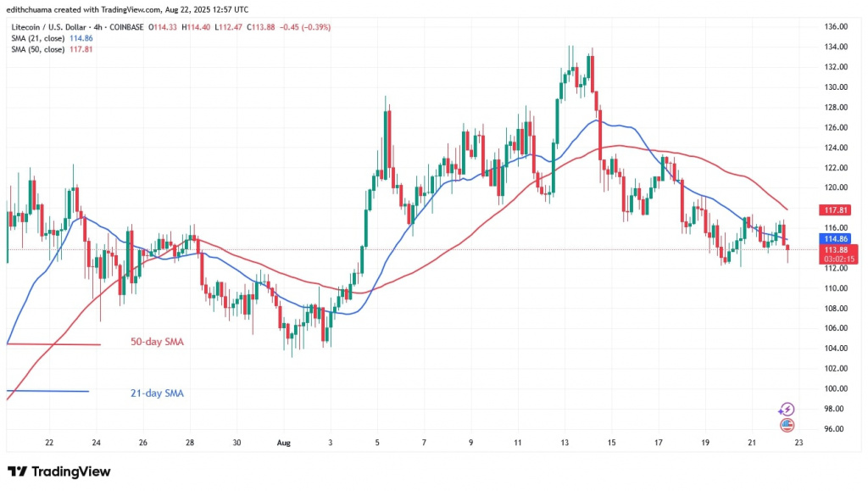Image resolution: width=868 pixels, height=491 pixels.
Task: Click date 28 on the time axis
Action: 190,443
